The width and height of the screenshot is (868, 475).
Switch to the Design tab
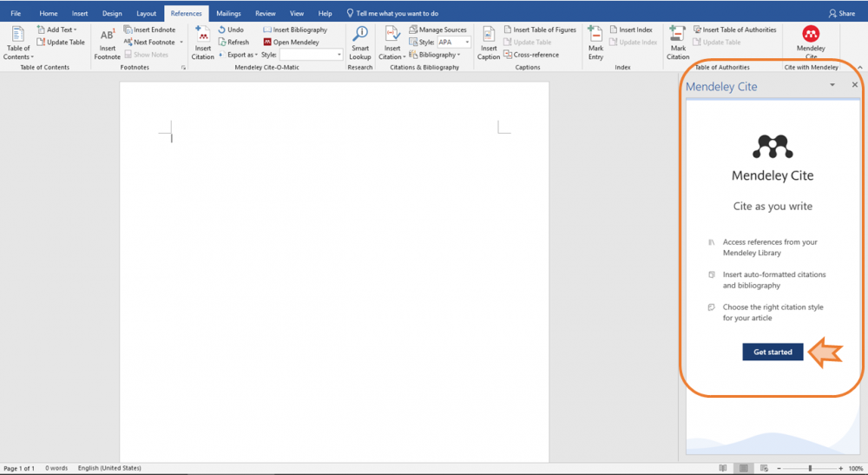coord(112,13)
